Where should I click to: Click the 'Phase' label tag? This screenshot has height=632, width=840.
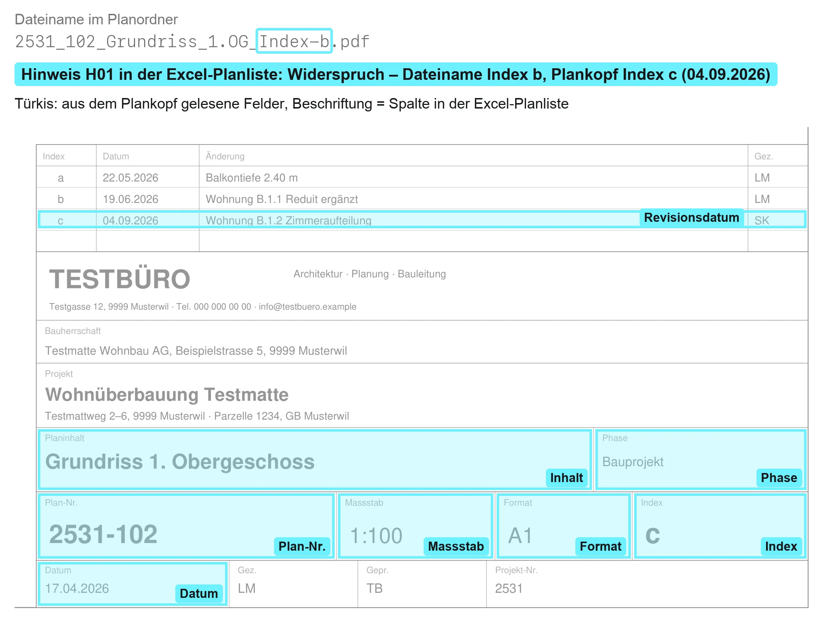coord(779,478)
